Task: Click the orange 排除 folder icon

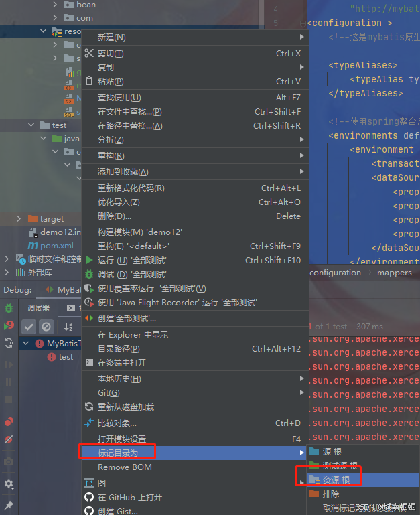Action: click(315, 494)
